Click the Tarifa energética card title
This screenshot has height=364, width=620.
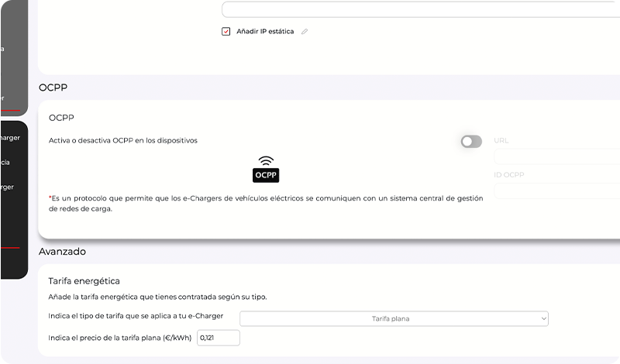(84, 281)
